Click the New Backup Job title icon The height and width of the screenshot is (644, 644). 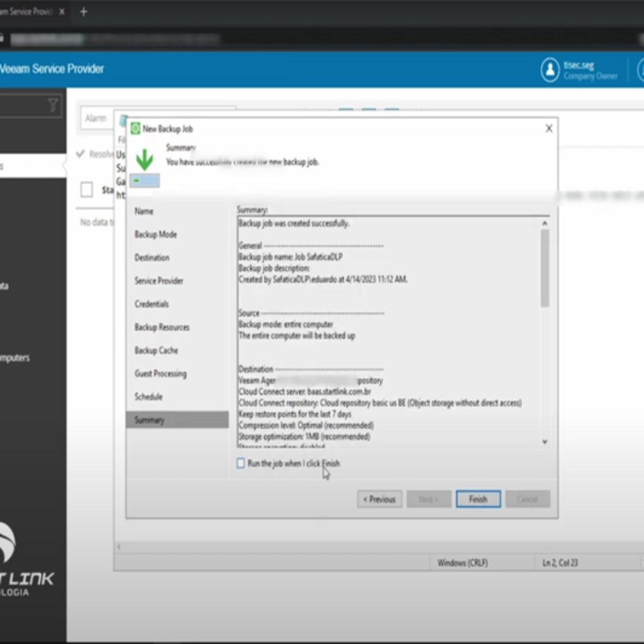(x=135, y=128)
